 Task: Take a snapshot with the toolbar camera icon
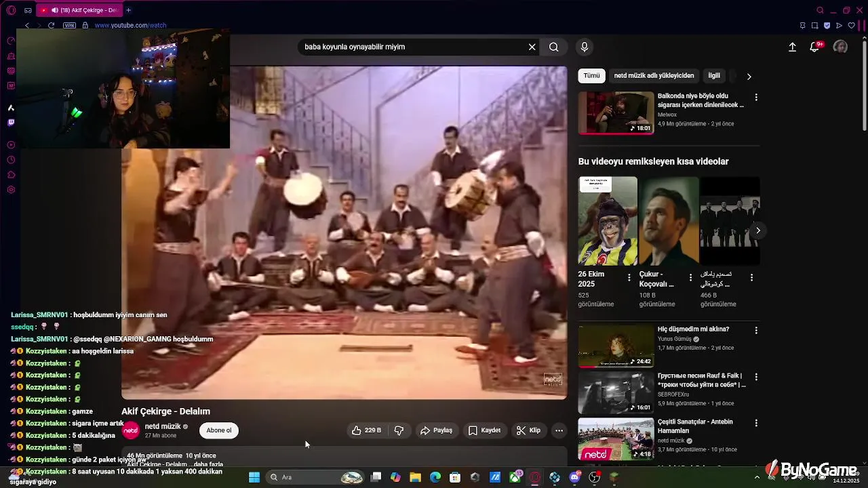click(814, 26)
